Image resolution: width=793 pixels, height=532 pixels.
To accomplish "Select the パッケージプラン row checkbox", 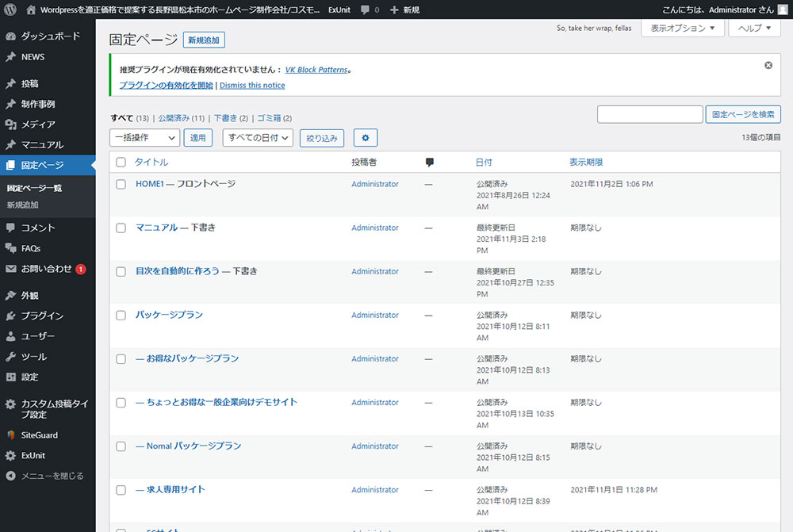I will pos(121,315).
